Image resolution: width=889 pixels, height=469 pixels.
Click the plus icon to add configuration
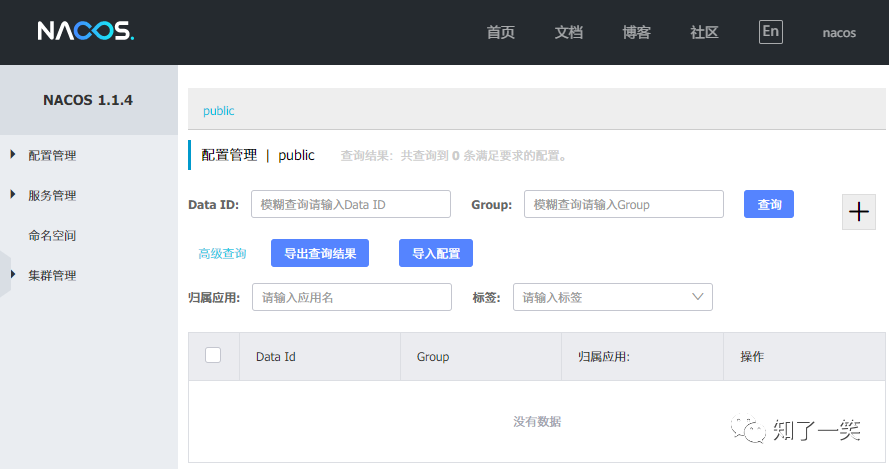[858, 212]
